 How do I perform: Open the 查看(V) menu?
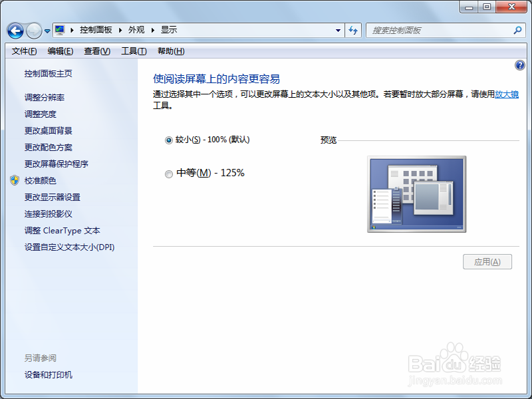pos(97,51)
